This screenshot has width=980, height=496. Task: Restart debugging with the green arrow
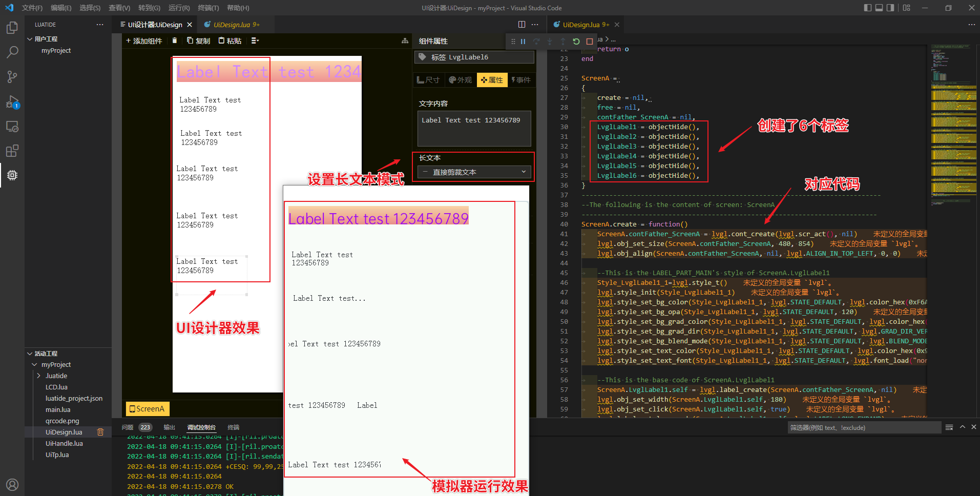point(576,42)
